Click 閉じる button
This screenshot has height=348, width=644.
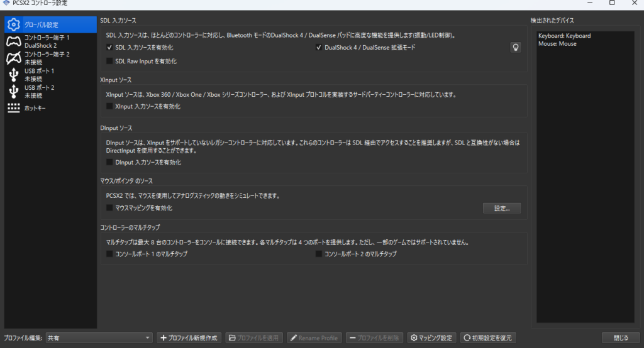(x=621, y=338)
